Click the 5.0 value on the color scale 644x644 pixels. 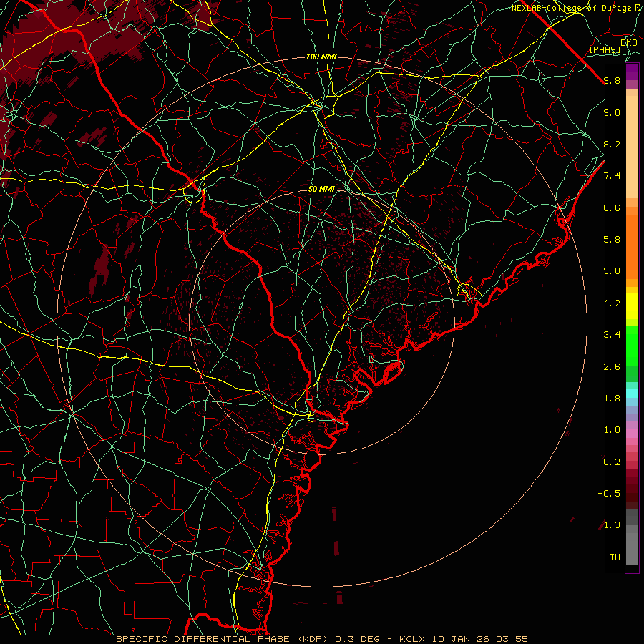click(612, 271)
